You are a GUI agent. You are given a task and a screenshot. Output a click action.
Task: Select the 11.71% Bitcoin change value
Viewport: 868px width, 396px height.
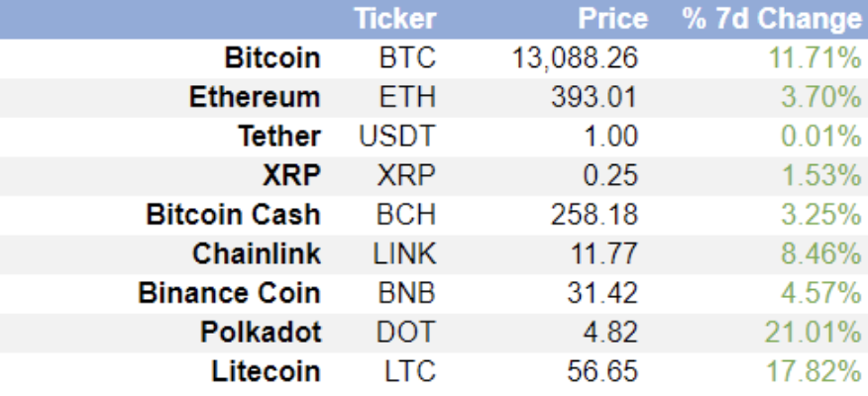(x=814, y=57)
